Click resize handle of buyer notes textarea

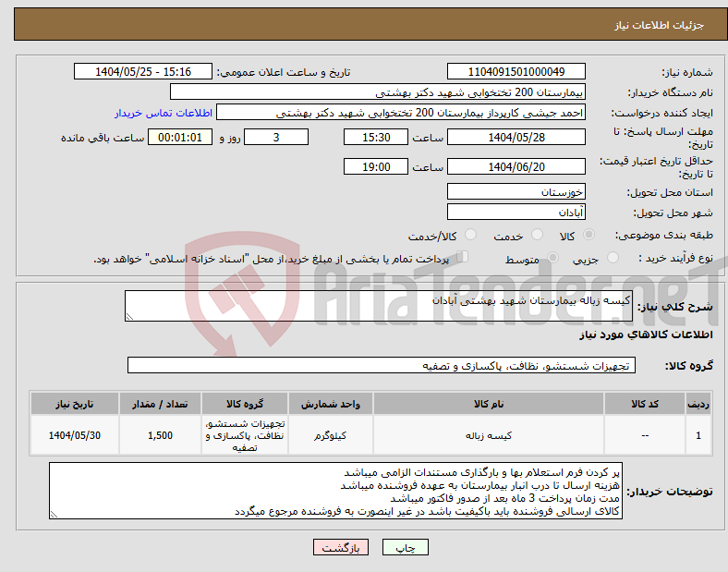pos(54,515)
